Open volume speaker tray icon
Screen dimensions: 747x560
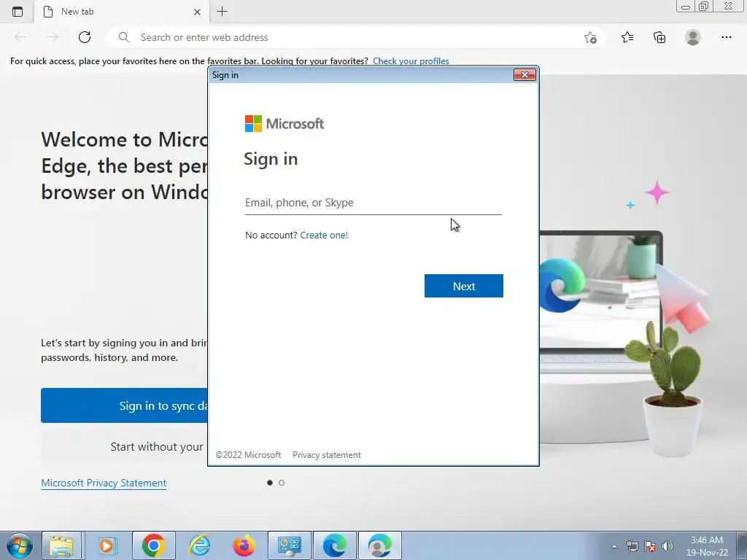coord(667,546)
